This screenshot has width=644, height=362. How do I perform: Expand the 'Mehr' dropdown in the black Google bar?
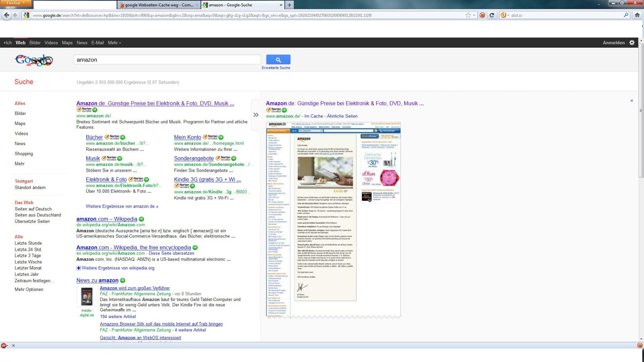[114, 43]
